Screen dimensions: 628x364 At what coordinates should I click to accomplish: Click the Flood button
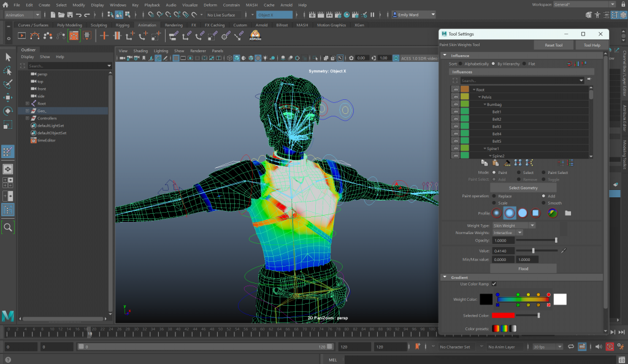(523, 268)
